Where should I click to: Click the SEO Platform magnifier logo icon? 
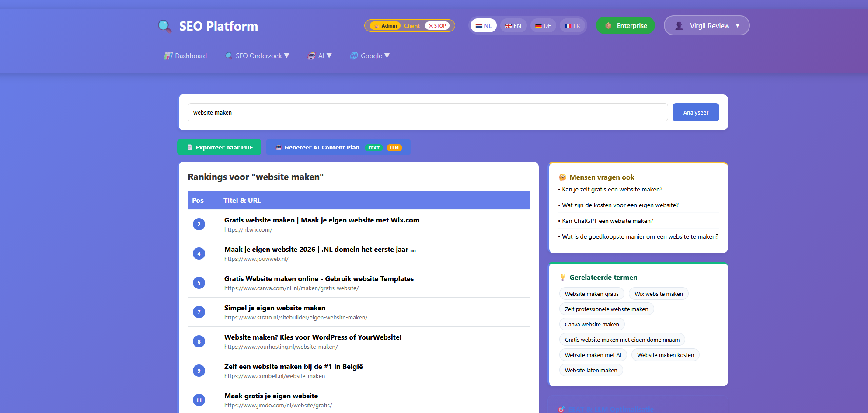tap(165, 26)
